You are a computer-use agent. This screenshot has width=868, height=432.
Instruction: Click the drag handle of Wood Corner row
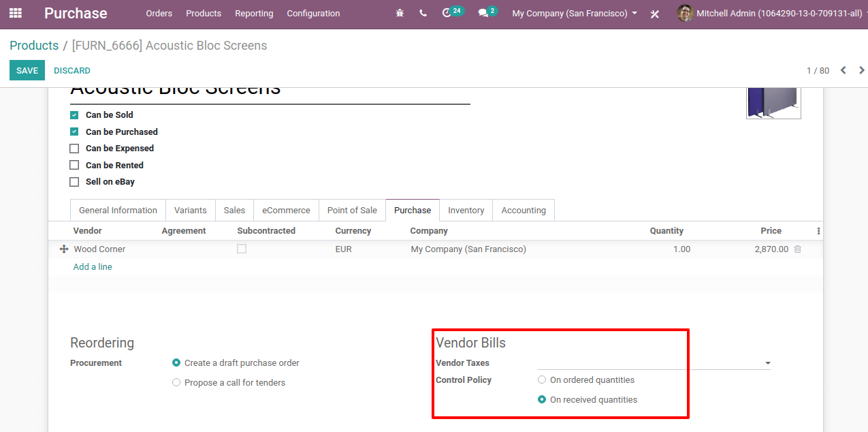[64, 249]
